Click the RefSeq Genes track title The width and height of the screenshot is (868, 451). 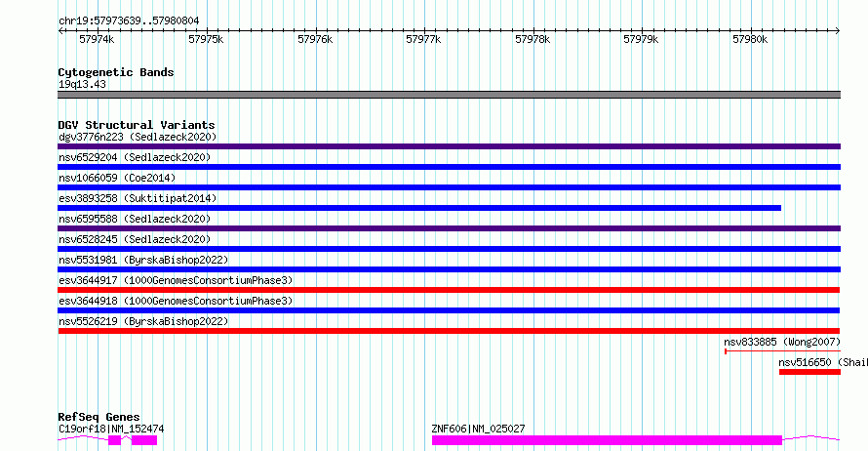pos(99,417)
